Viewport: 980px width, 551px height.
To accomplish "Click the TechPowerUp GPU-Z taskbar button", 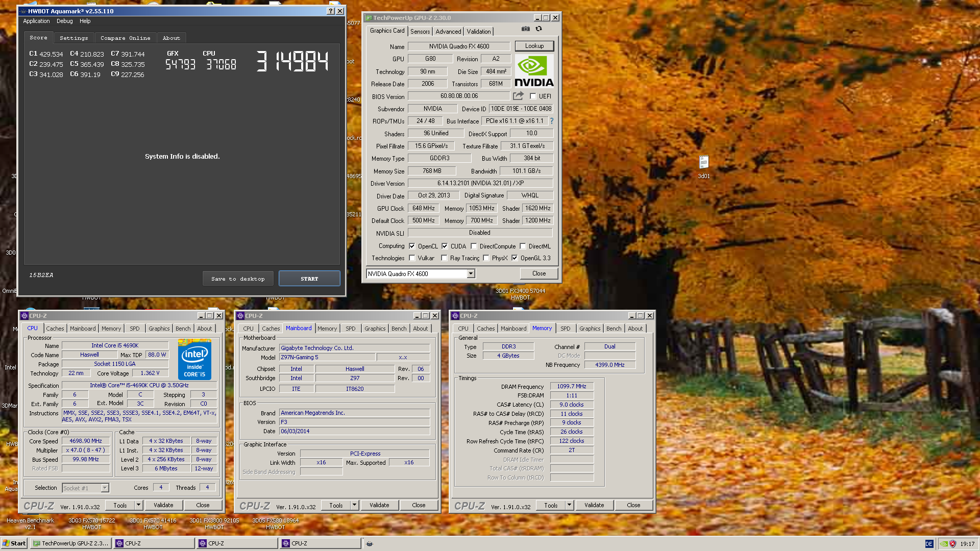I will click(70, 543).
